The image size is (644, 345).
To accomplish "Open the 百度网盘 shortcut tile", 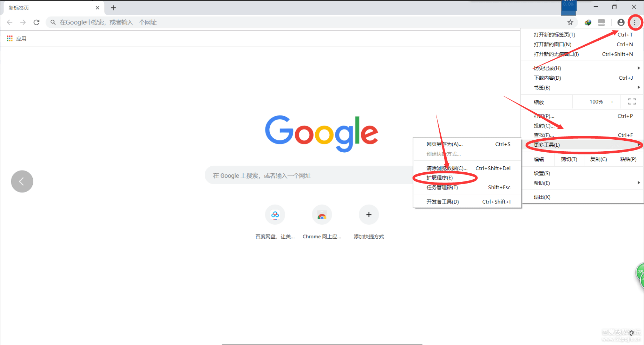I will tap(275, 222).
